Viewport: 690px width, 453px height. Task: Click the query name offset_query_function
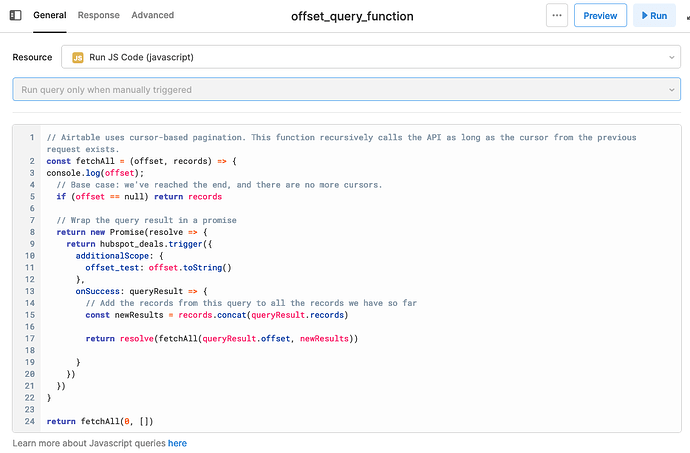click(x=352, y=16)
